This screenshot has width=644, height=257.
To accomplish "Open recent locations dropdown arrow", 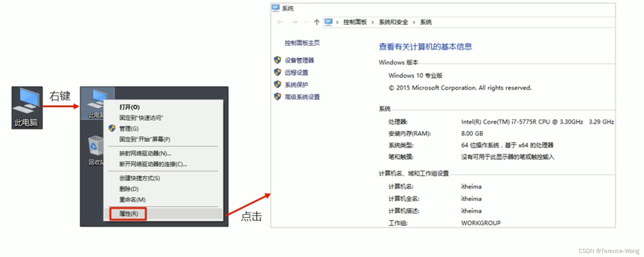I will tap(306, 22).
